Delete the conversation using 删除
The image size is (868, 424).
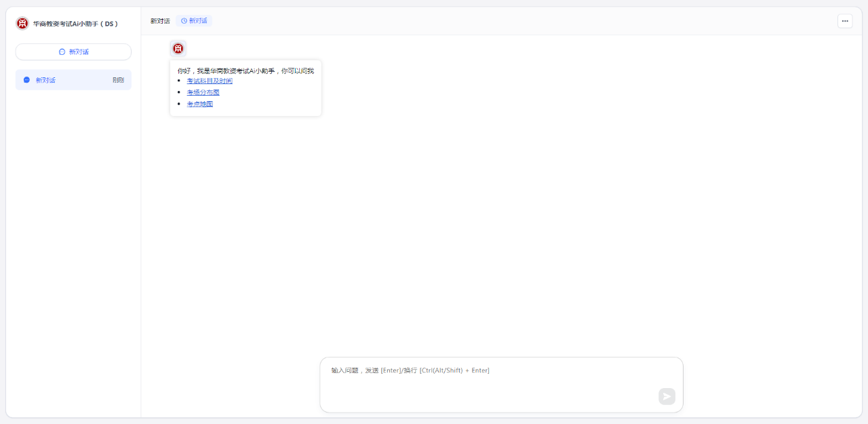tap(118, 80)
